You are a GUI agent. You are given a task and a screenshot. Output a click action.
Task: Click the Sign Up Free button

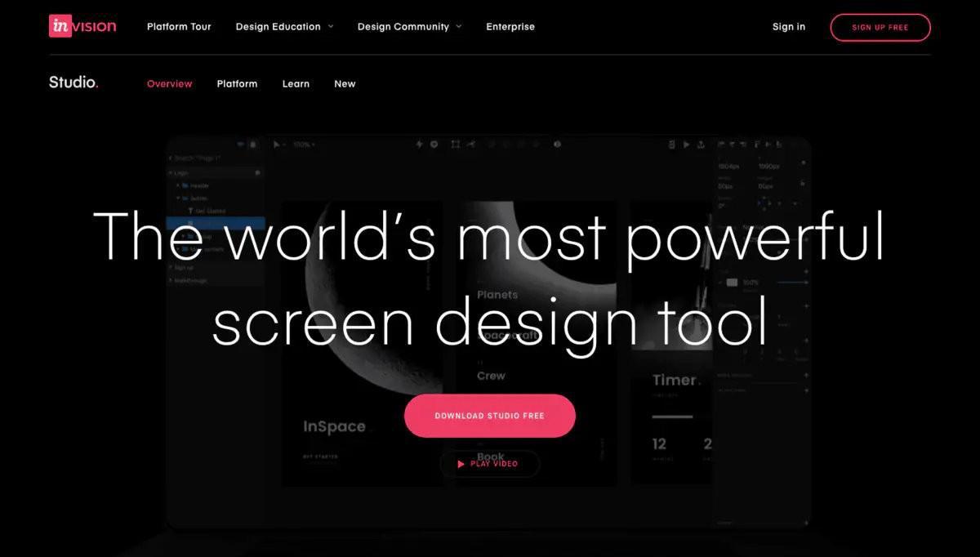pos(880,27)
